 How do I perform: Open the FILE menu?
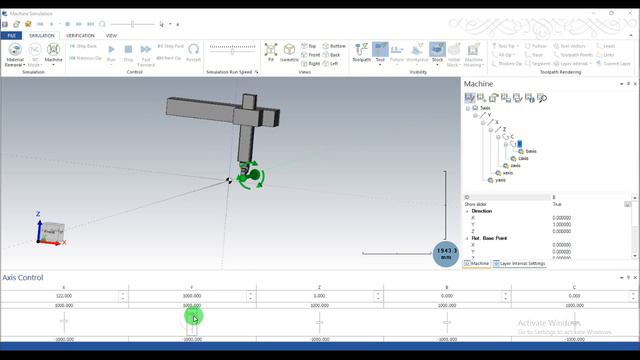point(11,36)
